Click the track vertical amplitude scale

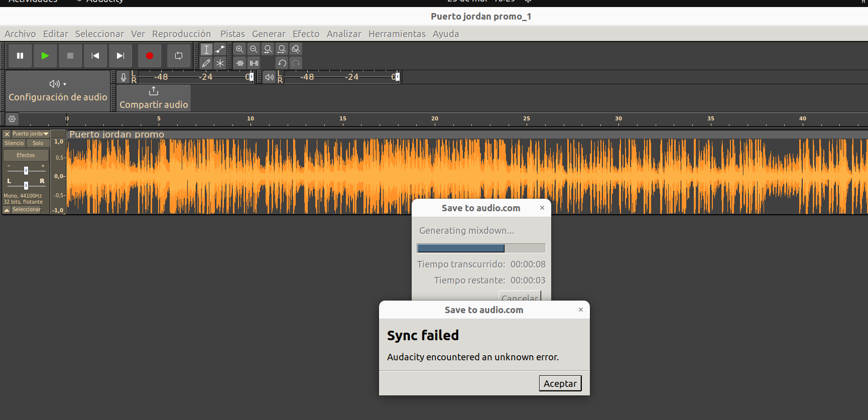(58, 176)
